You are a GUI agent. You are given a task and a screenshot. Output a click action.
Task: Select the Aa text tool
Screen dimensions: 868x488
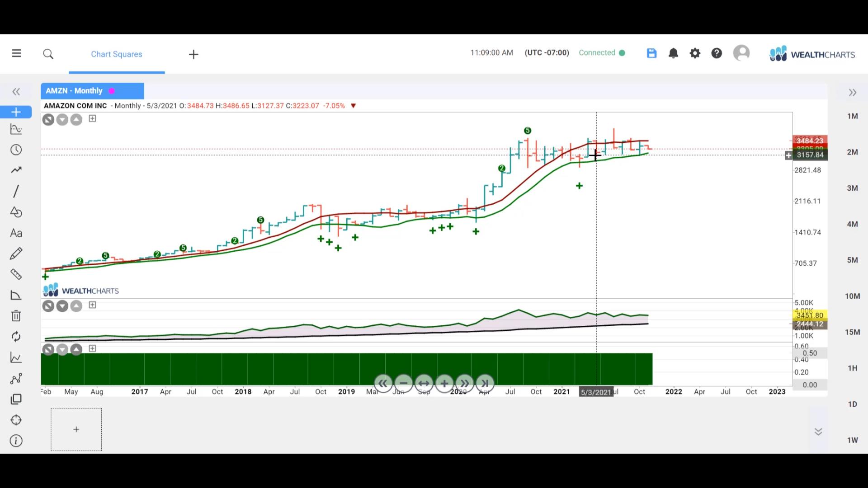(16, 233)
